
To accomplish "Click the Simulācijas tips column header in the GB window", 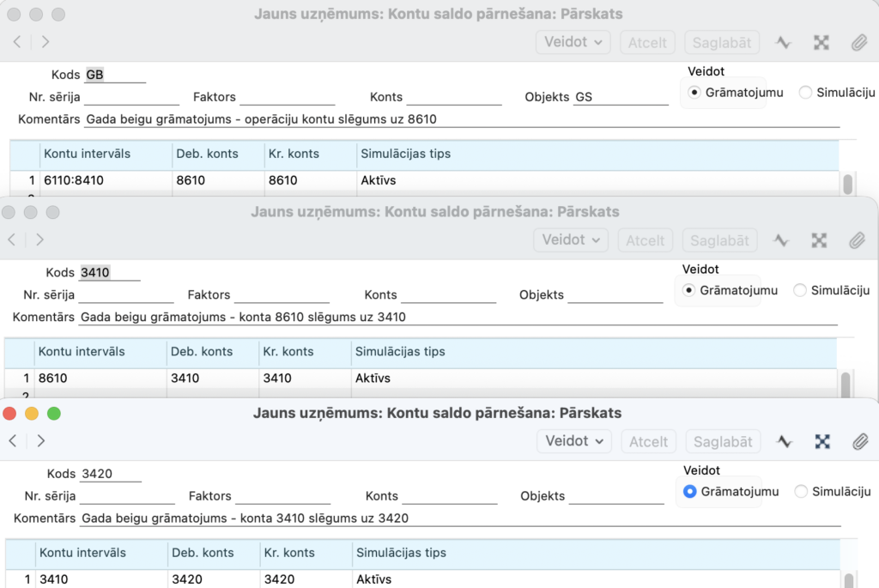I will click(405, 154).
